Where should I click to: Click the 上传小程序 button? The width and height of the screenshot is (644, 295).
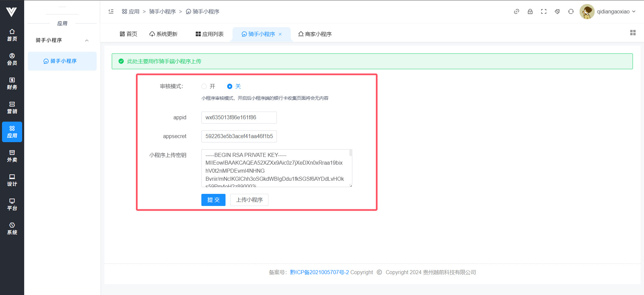[249, 200]
